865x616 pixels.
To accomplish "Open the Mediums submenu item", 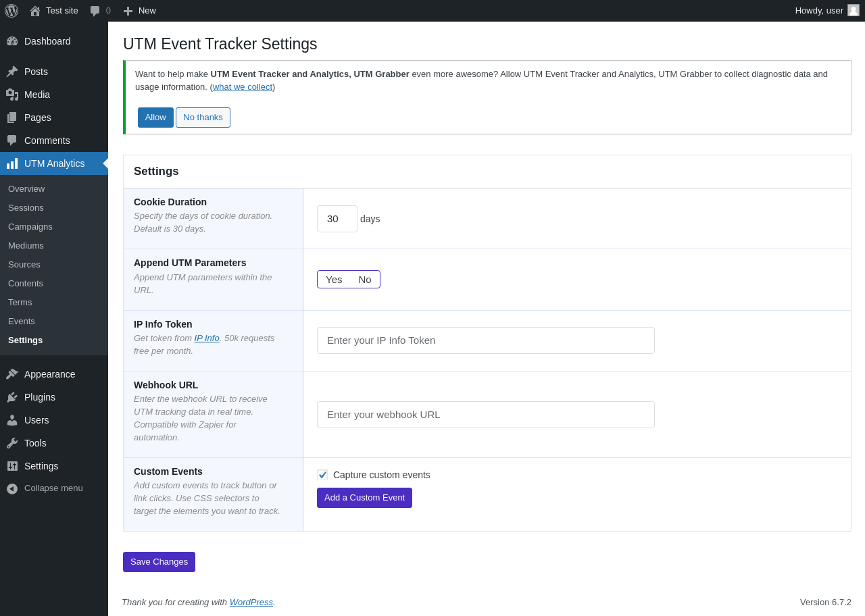I will click(26, 246).
